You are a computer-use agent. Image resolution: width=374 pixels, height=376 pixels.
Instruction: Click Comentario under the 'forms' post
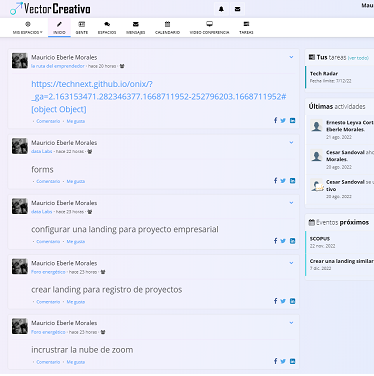48,181
